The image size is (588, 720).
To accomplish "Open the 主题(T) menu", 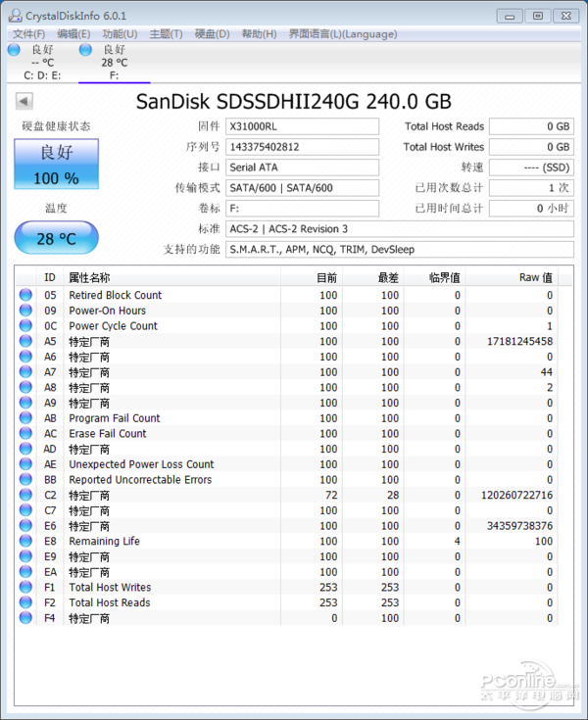I will click(166, 33).
